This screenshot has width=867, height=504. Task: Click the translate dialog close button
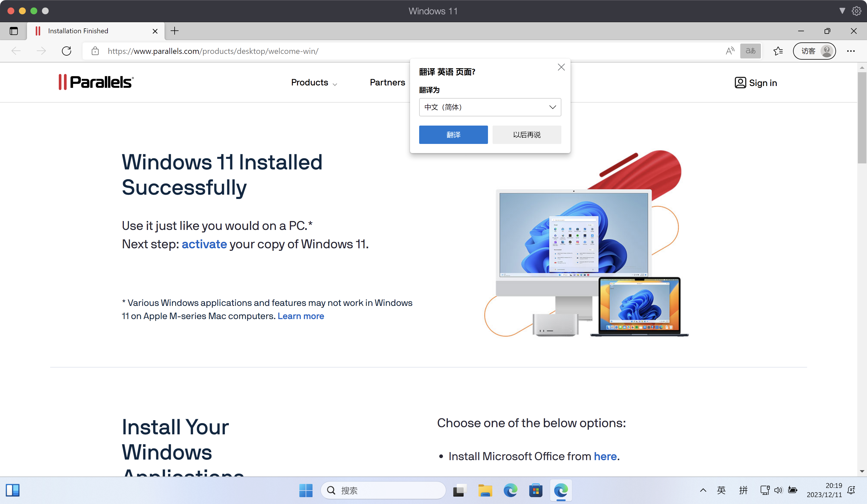coord(561,67)
